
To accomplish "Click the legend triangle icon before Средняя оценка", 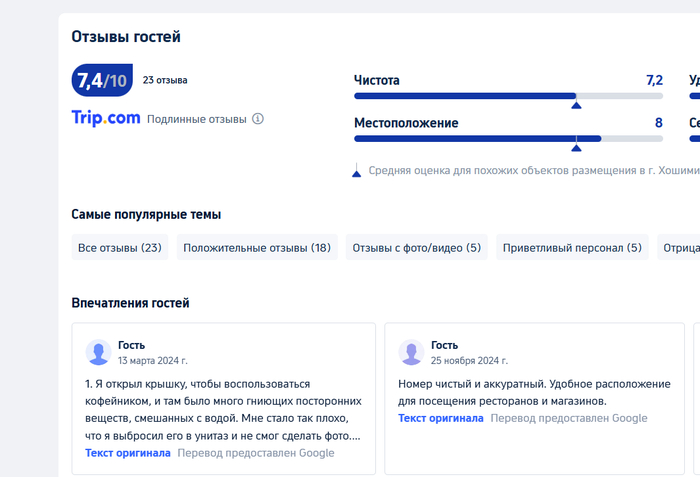I will [x=356, y=172].
